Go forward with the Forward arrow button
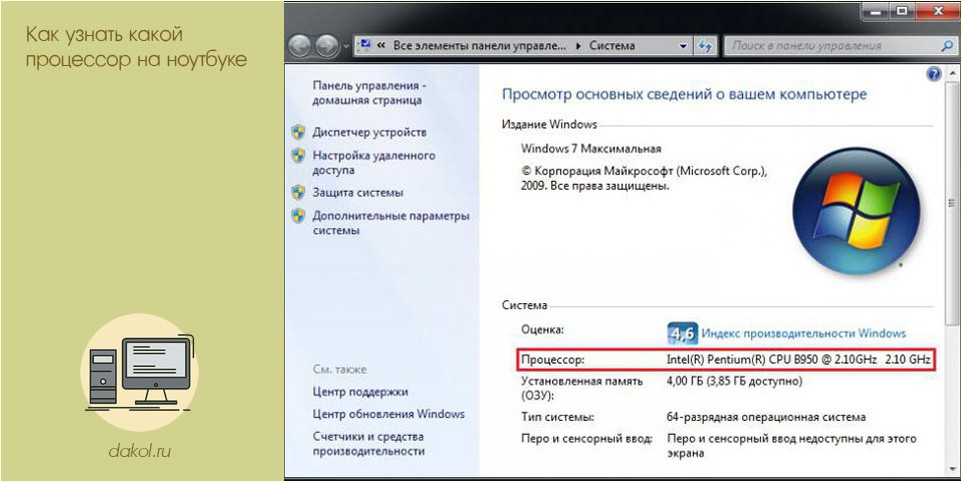This screenshot has width=962, height=482. tap(326, 45)
